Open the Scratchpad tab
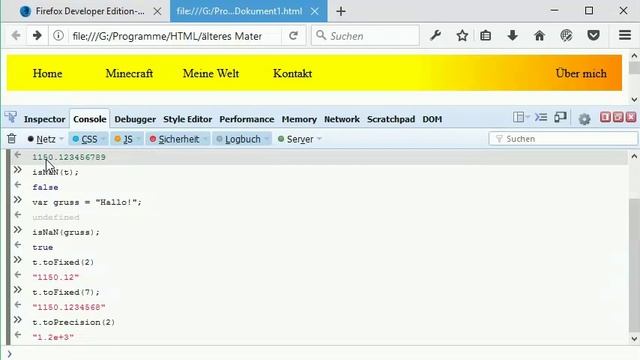 coord(391,119)
